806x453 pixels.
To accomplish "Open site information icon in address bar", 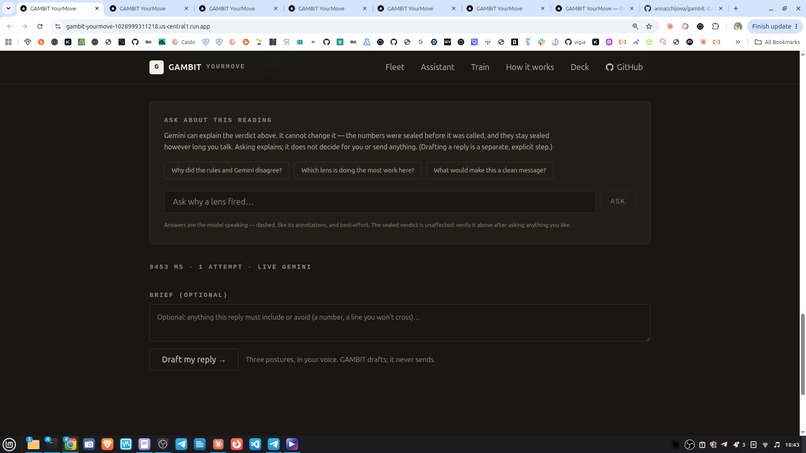I will point(58,26).
